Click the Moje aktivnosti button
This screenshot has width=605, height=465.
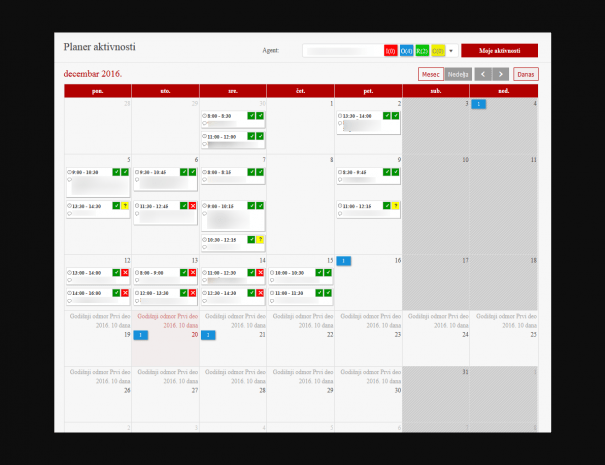pyautogui.click(x=499, y=50)
